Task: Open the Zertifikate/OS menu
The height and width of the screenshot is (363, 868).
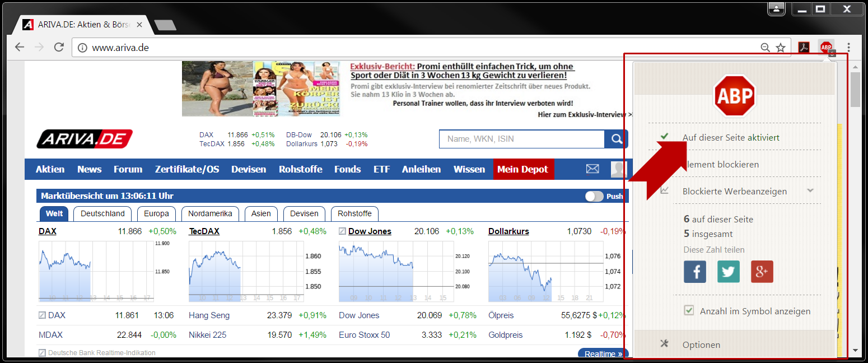Action: pyautogui.click(x=187, y=169)
